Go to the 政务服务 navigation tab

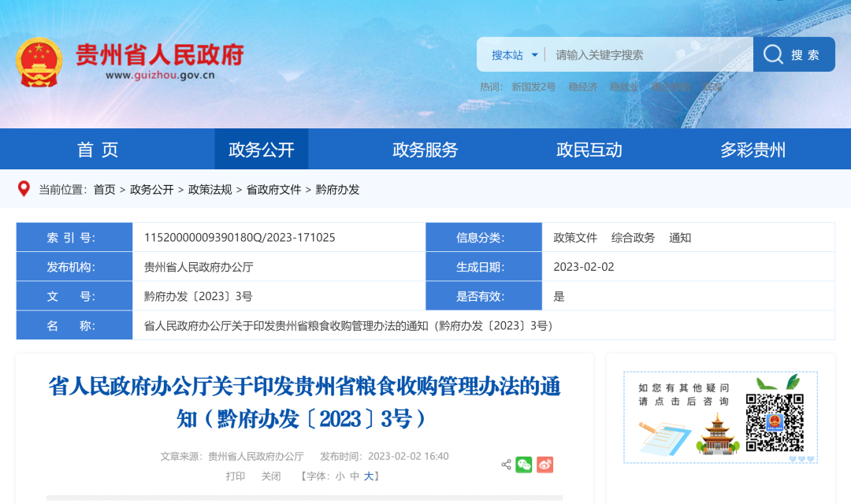pos(425,150)
